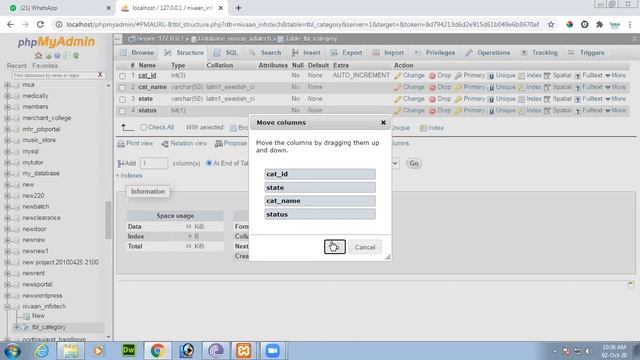Open More dropdown for status row

pos(616,111)
